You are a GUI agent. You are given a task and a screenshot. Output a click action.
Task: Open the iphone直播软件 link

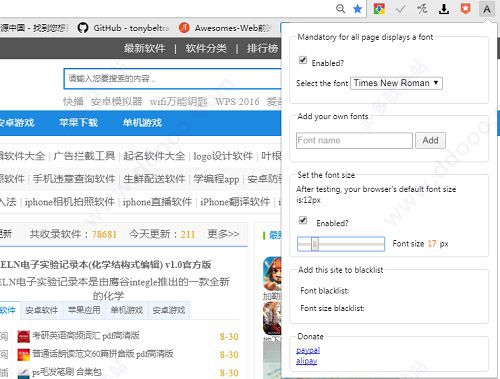click(157, 202)
